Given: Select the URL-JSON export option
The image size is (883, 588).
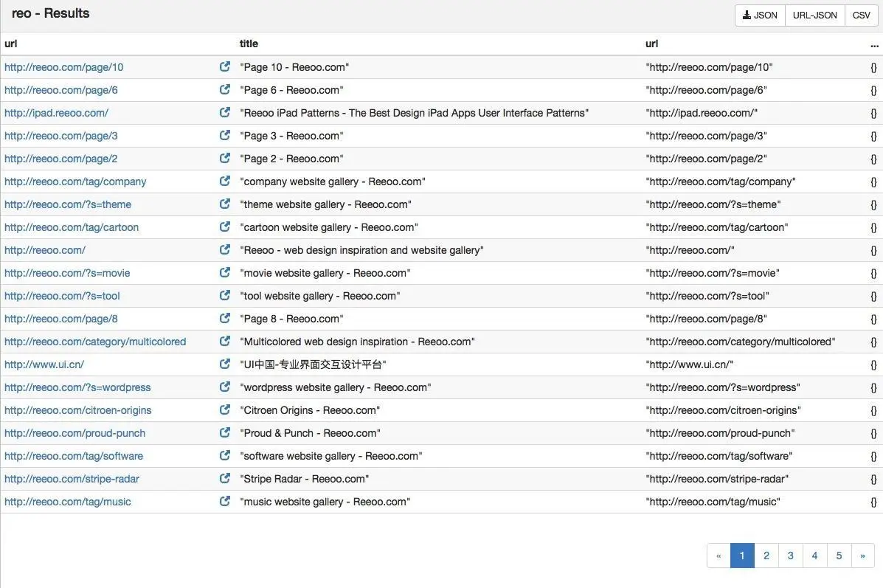Looking at the screenshot, I should (815, 15).
